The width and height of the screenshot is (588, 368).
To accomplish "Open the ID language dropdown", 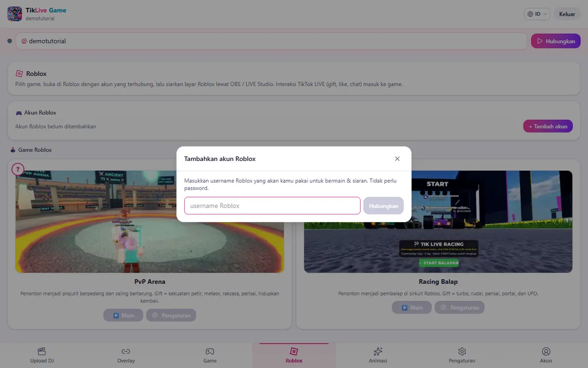I will [x=537, y=14].
